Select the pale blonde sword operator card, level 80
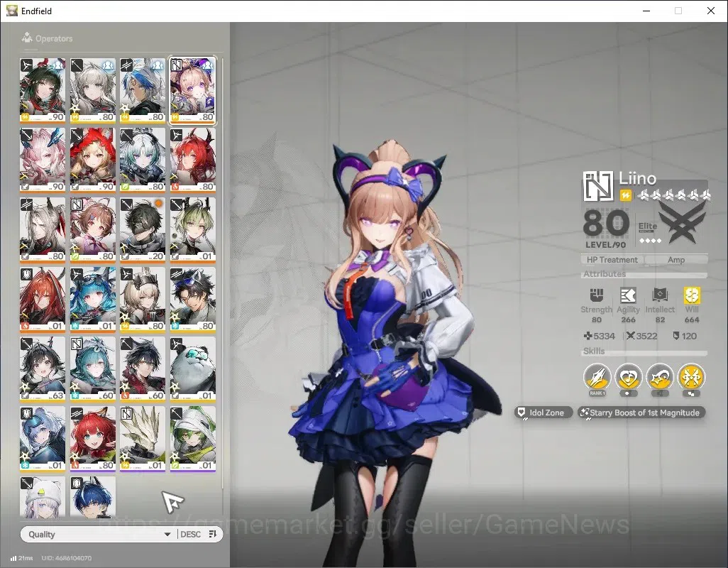Viewport: 728px width, 568px height. 93,90
